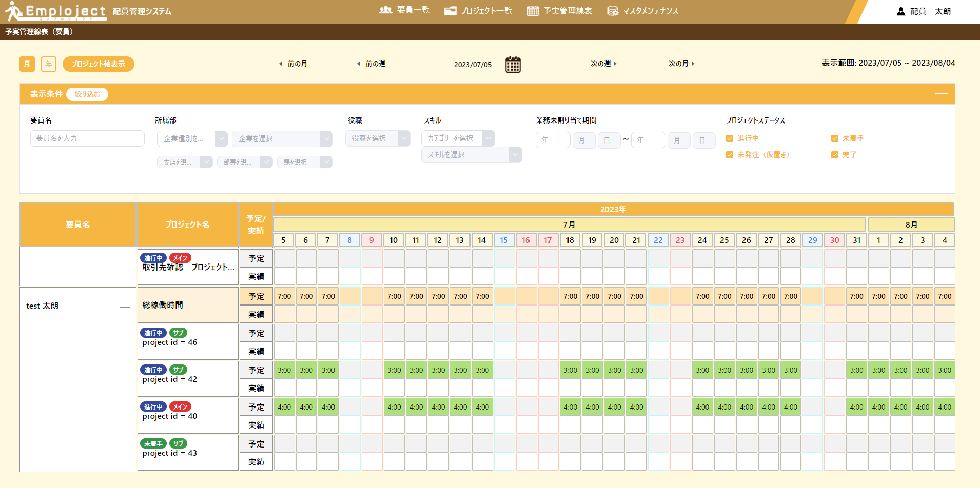Toggle the 進行中 status checkbox

point(730,138)
